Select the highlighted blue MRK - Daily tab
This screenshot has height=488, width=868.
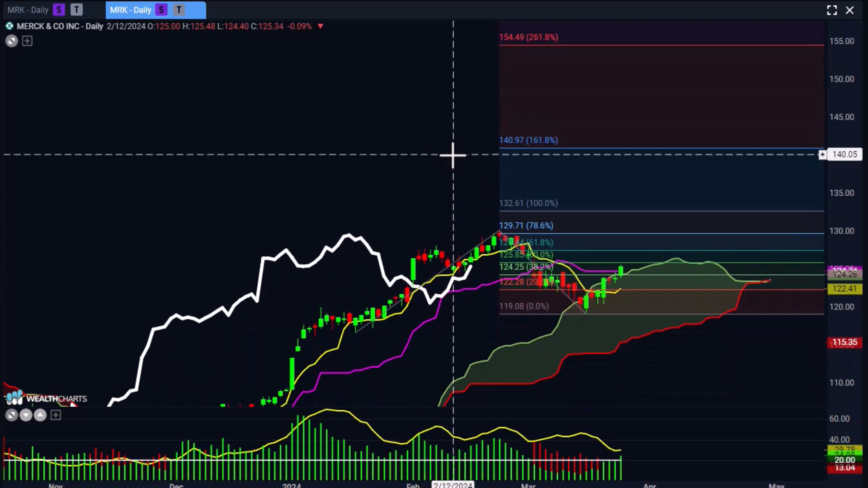[x=156, y=10]
